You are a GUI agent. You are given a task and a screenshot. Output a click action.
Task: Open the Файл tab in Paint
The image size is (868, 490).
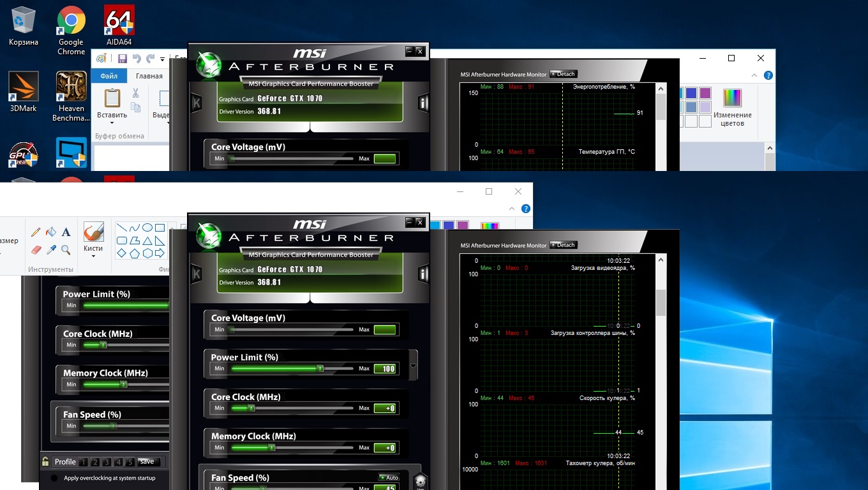coord(109,76)
